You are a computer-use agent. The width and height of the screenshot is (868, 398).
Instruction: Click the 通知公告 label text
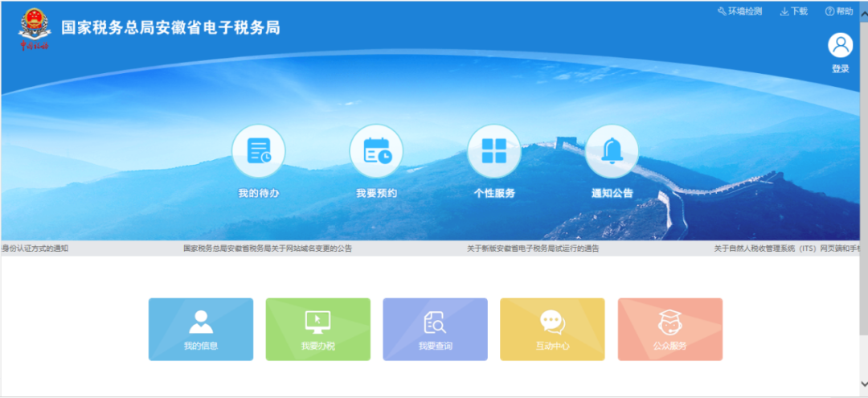612,194
